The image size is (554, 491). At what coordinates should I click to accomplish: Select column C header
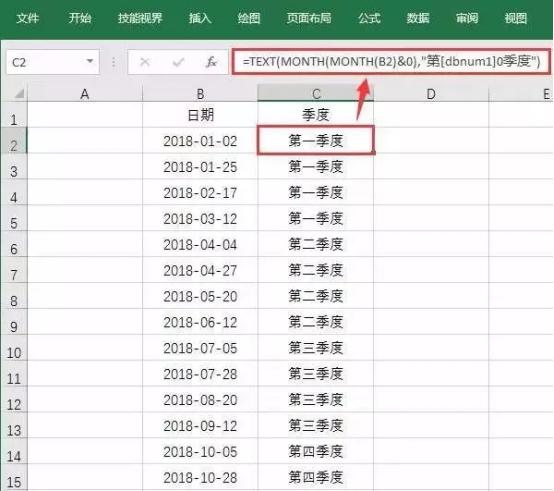[x=316, y=94]
